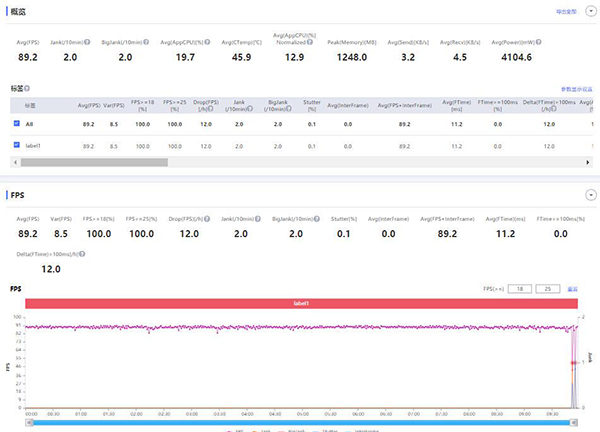Viewport: 600px width, 432px height.
Task: Collapse the 概览 overview section arrow
Action: 589,13
